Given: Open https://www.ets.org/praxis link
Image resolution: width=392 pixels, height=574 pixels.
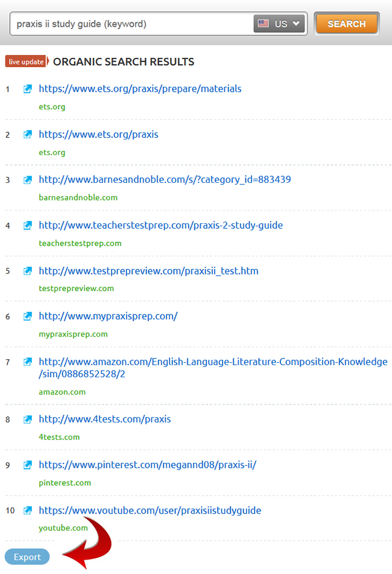Looking at the screenshot, I should click(x=98, y=135).
